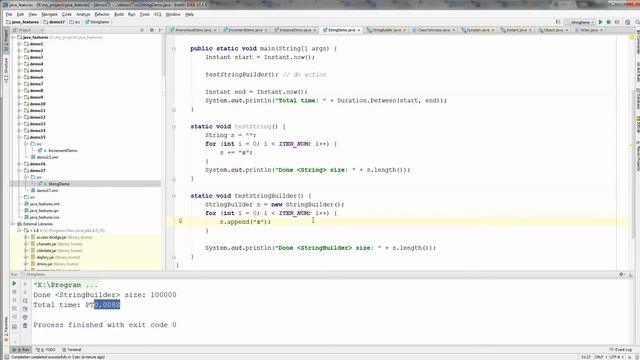640x360 pixels.
Task: Click java_features in the navigation breadcrumb
Action: [22, 22]
